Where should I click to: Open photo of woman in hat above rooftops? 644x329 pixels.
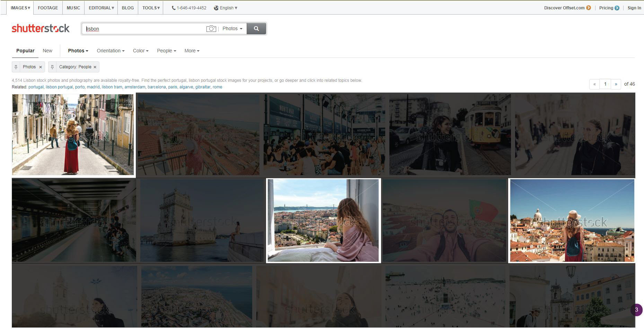click(572, 220)
